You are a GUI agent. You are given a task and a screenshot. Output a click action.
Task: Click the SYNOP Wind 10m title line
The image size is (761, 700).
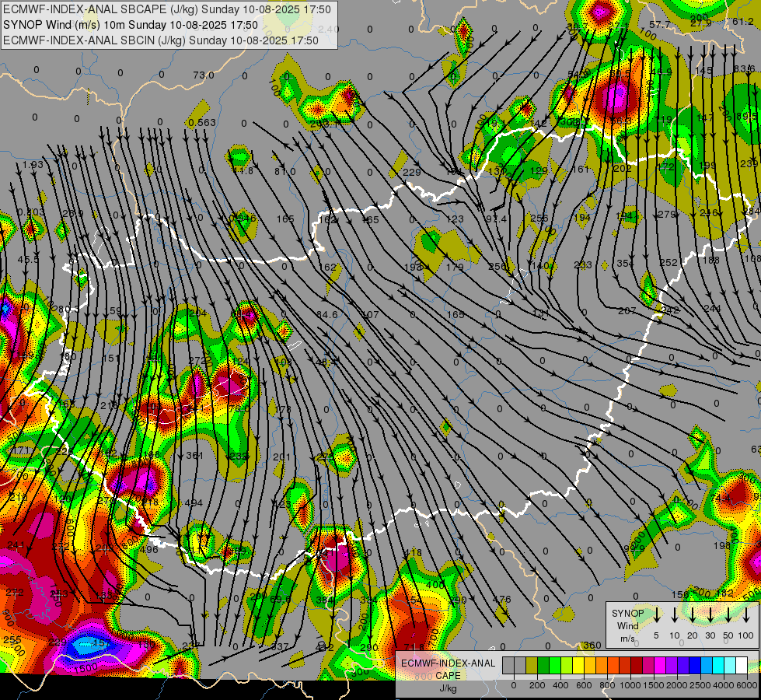[x=131, y=25]
